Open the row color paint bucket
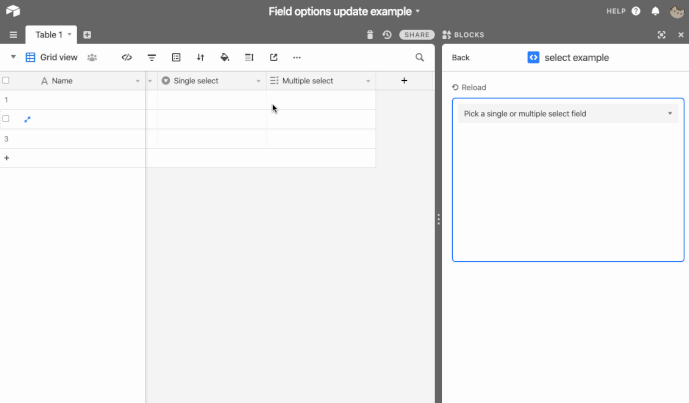 tap(225, 57)
